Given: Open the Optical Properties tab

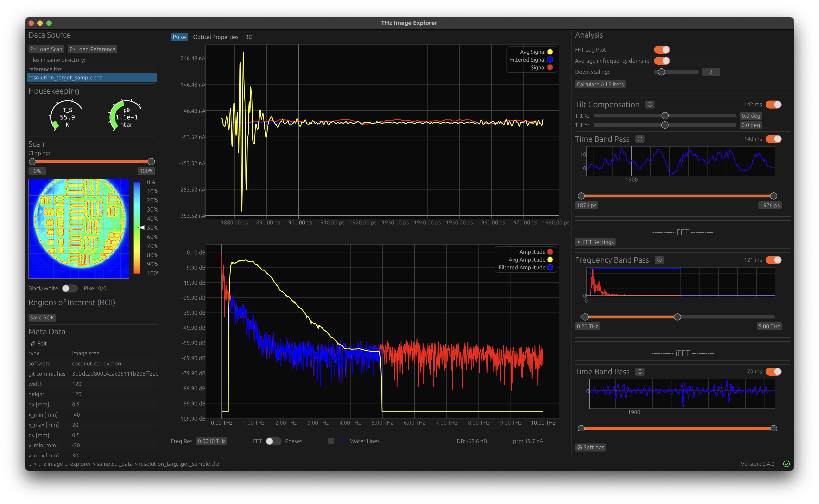Looking at the screenshot, I should [x=215, y=37].
